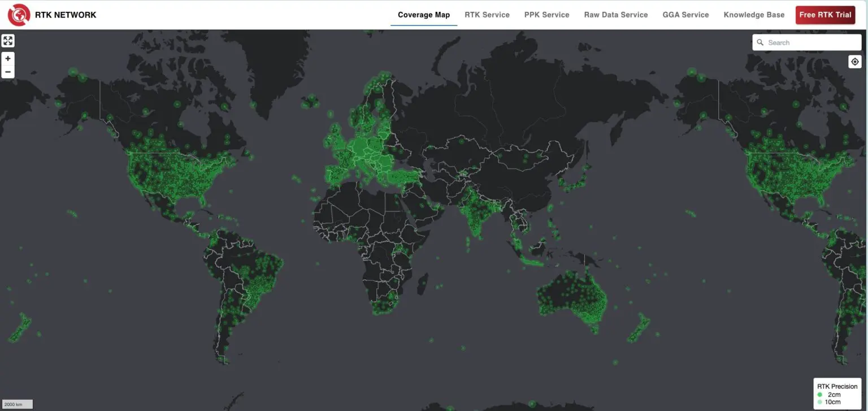Click the magnifier icon in search box
Viewport: 868px width, 411px height.
[761, 42]
